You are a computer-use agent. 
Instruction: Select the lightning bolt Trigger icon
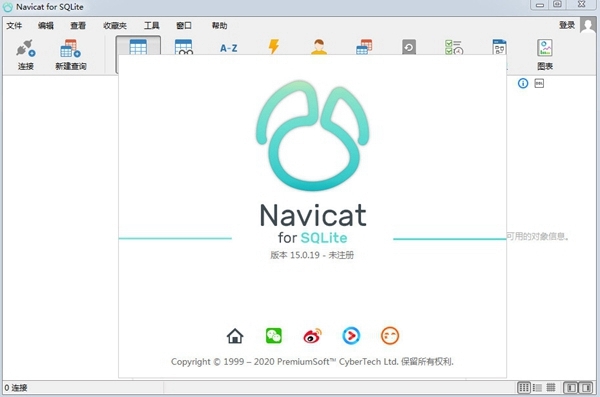274,46
